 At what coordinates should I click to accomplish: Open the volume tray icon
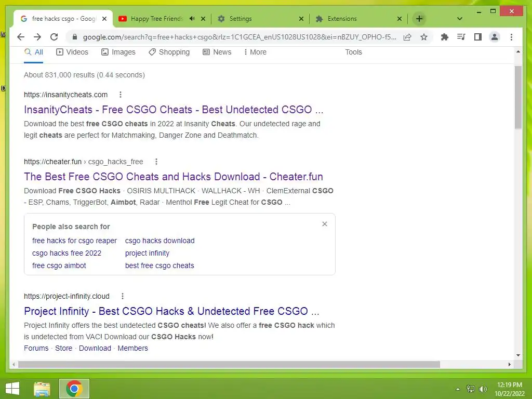pos(483,389)
